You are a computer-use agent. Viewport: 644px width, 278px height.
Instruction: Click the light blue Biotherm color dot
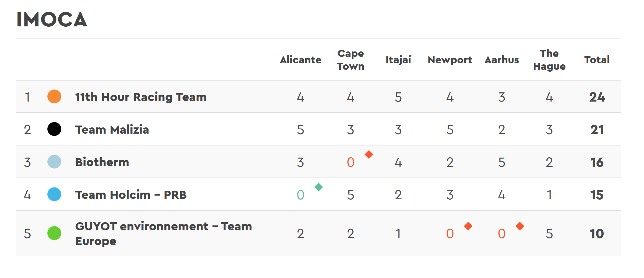[x=54, y=162]
